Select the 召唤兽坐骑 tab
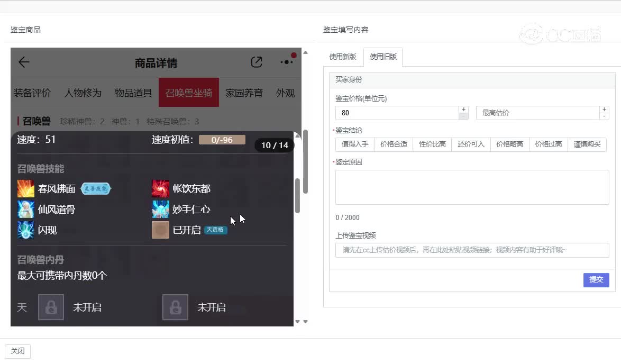 click(189, 92)
